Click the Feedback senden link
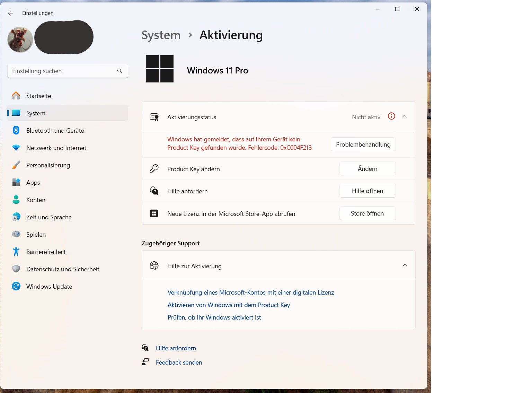 point(179,363)
